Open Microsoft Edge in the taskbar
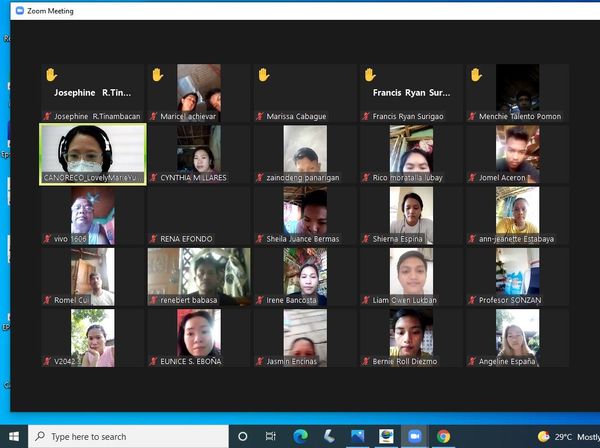Viewport: 600px width, 448px height. [300, 436]
